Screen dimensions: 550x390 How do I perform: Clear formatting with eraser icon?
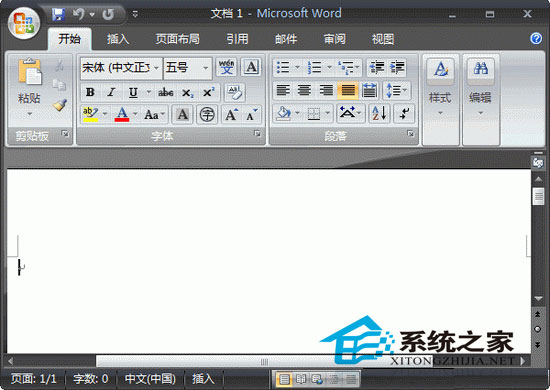[234, 92]
